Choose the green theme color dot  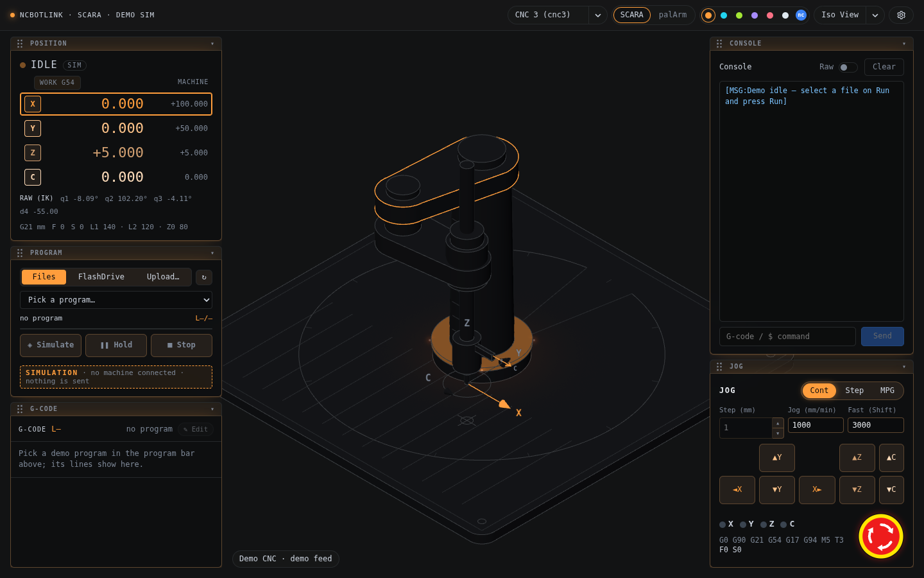point(739,15)
